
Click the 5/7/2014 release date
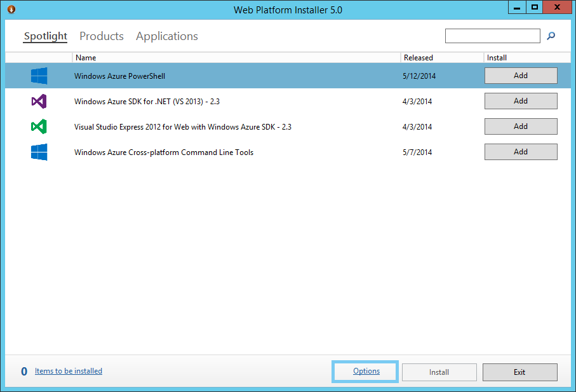[417, 152]
